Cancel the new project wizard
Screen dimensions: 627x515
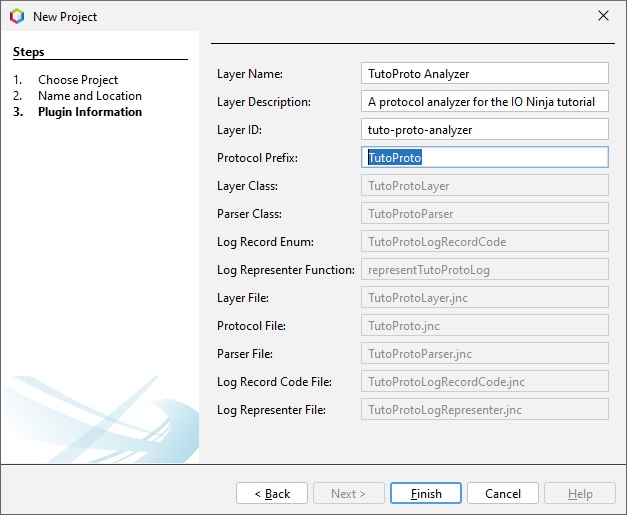pos(503,493)
